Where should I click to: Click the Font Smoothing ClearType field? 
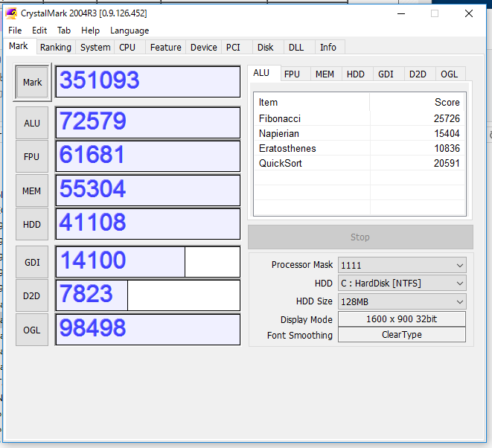pyautogui.click(x=402, y=335)
